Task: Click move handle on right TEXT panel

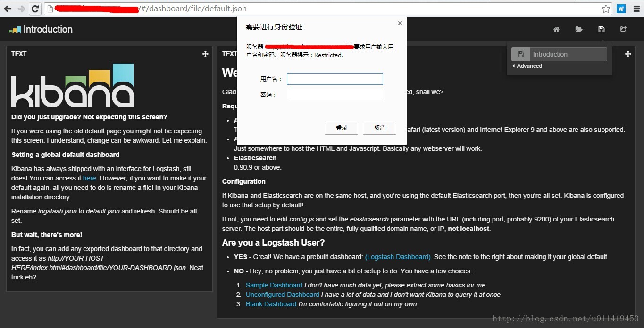Action: [x=628, y=54]
